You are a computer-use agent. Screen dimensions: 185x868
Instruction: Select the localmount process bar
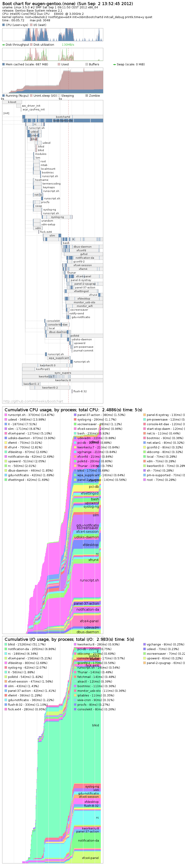pyautogui.click(x=37, y=169)
